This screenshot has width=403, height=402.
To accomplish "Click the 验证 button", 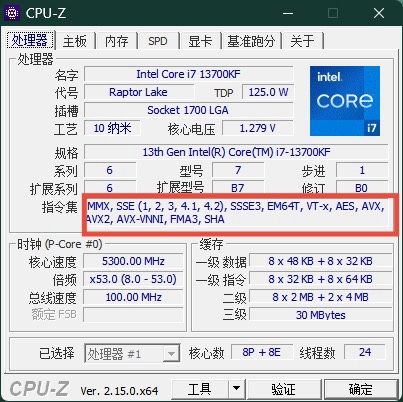I will (x=284, y=389).
